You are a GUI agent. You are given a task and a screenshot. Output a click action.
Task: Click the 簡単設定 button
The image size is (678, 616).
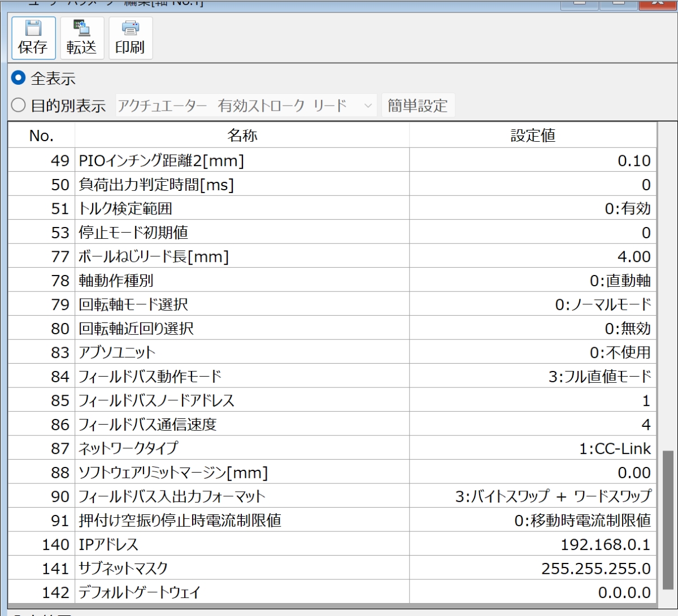418,105
